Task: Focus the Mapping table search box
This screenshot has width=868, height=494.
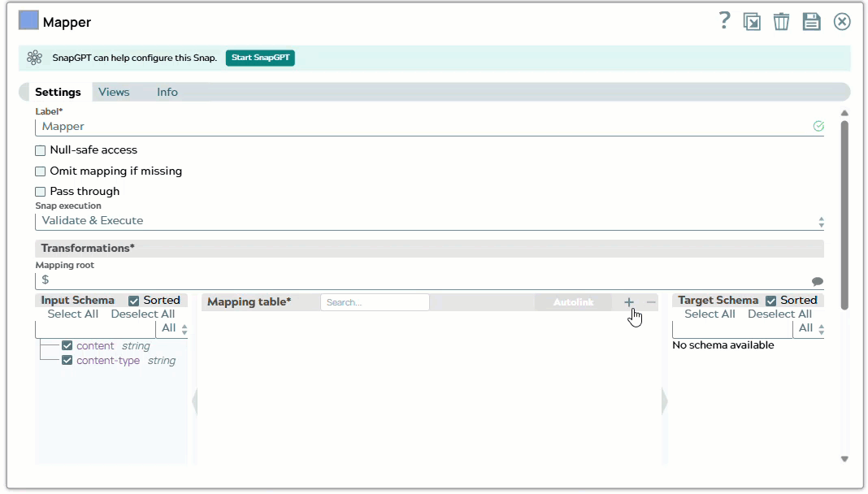Action: click(375, 302)
